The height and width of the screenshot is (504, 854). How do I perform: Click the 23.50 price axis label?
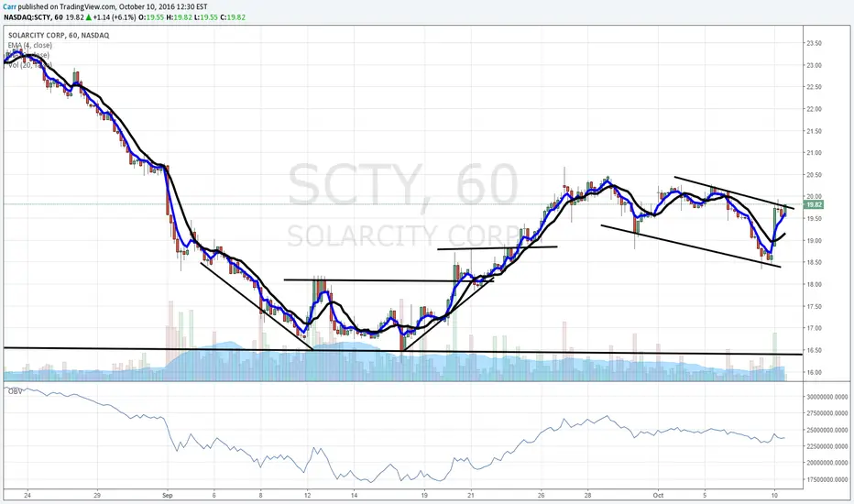815,44
